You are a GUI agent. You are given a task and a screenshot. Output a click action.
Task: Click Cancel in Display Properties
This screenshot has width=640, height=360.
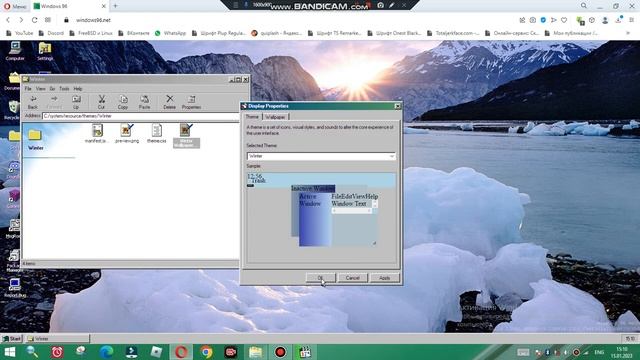pos(353,278)
